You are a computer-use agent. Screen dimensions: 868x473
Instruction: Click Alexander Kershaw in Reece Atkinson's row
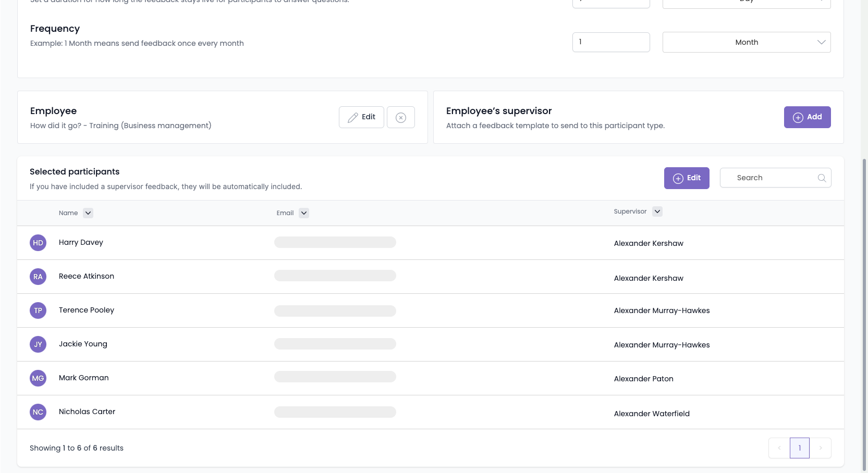coord(649,278)
